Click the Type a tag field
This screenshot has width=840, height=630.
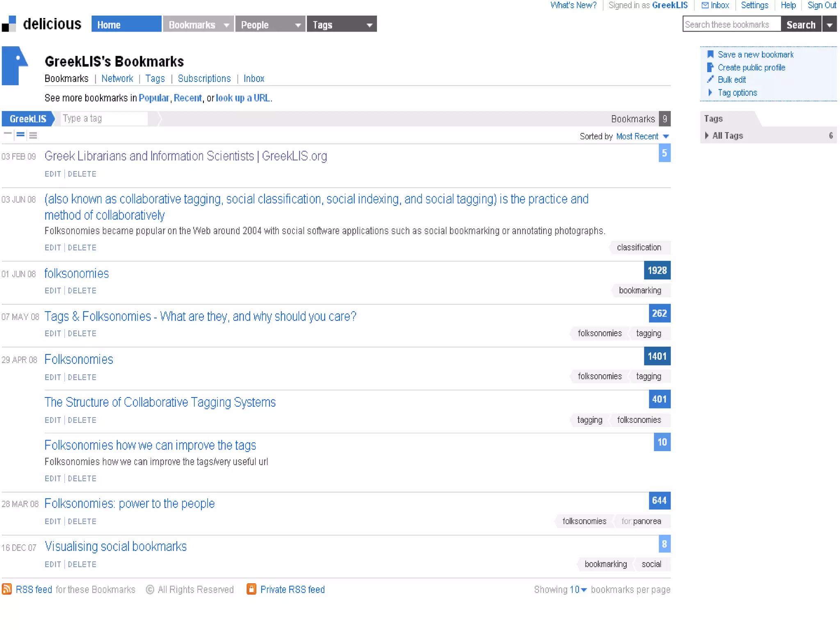tap(104, 119)
